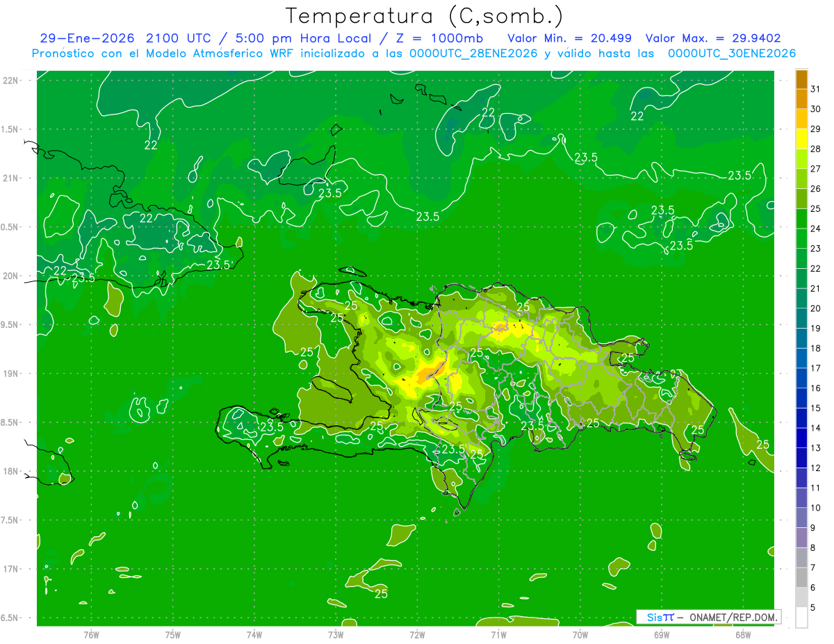Click the init time '0000UTC_28ENE2026'
834x644 pixels.
[x=473, y=53]
